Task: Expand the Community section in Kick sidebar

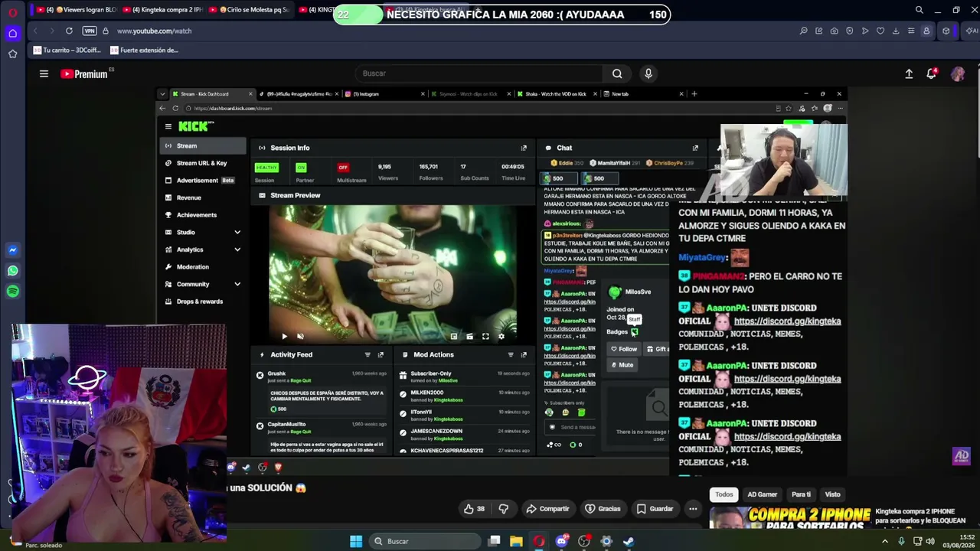Action: tap(203, 284)
